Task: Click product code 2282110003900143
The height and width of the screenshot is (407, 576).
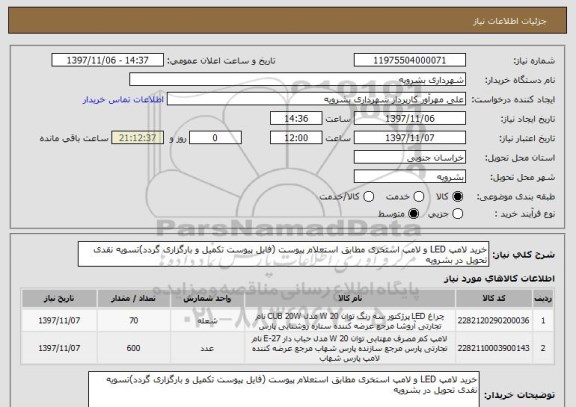Action: 494,348
